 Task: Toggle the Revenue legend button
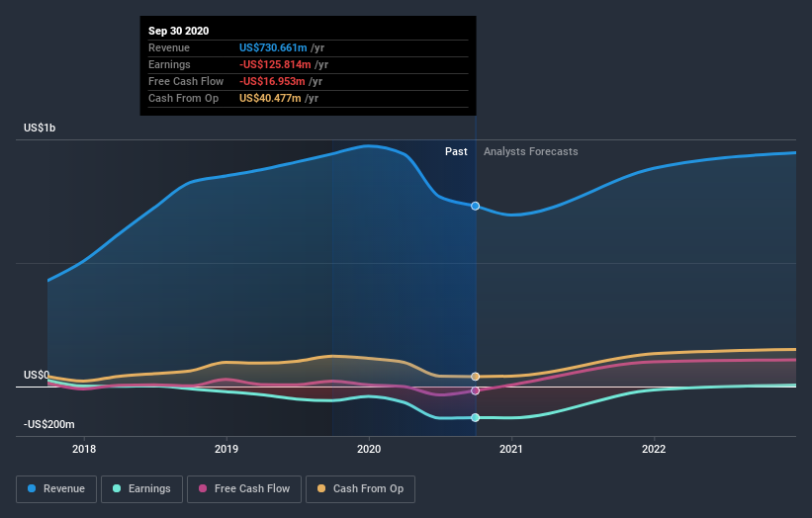coord(56,489)
